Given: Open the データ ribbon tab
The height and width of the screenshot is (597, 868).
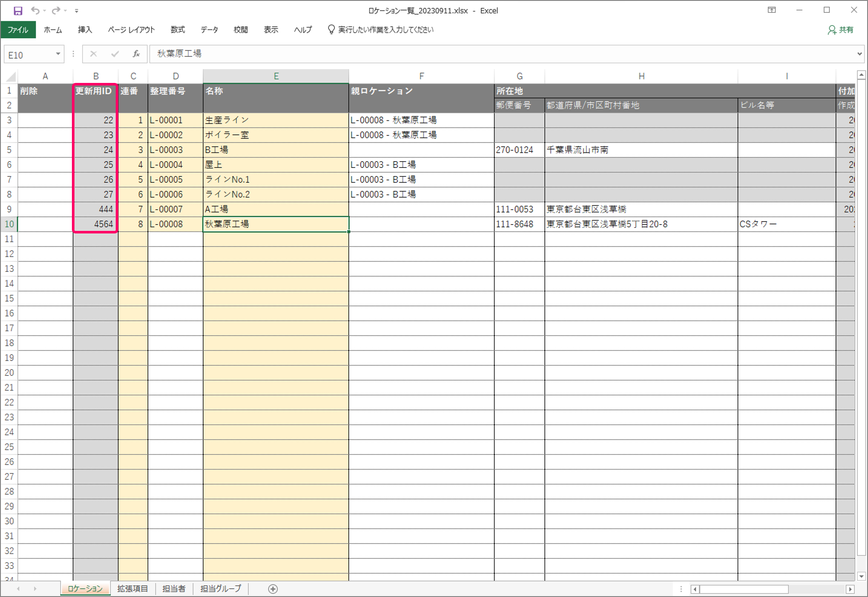Looking at the screenshot, I should coord(209,30).
